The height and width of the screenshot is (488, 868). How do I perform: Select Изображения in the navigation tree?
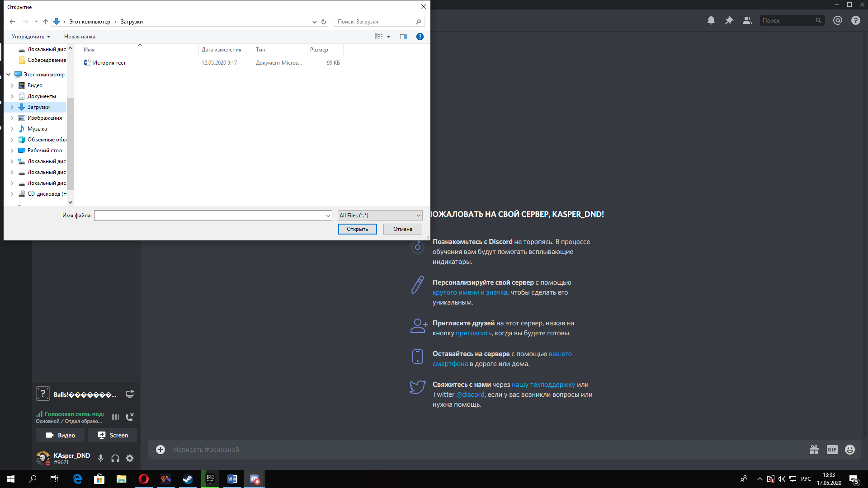[44, 118]
